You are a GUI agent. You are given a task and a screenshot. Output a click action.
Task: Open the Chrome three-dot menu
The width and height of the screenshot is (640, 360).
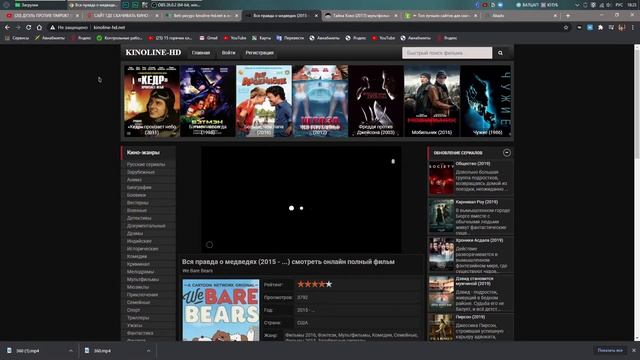(x=633, y=27)
